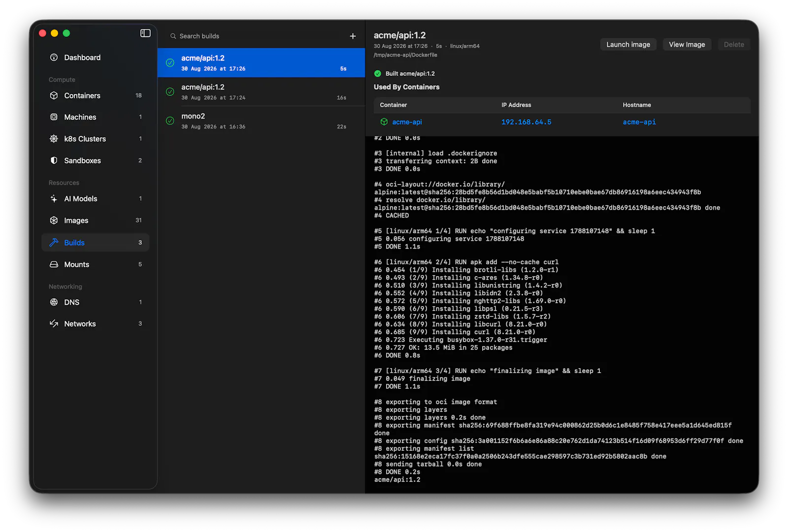Click the linux/arm64 platform label
The height and width of the screenshot is (532, 788).
click(464, 46)
